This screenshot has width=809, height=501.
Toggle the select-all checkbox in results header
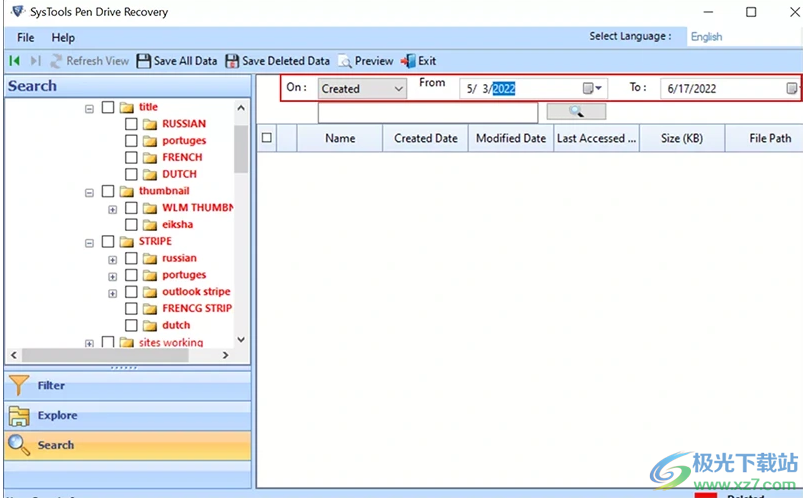[x=267, y=138]
